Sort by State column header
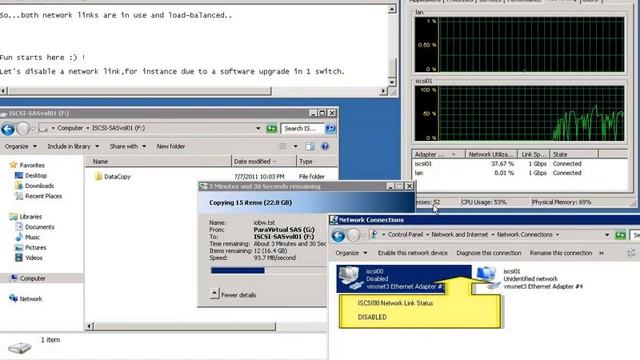 [x=574, y=154]
